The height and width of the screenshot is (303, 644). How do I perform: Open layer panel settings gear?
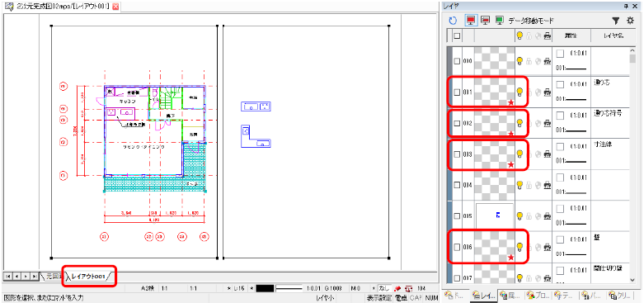point(630,21)
